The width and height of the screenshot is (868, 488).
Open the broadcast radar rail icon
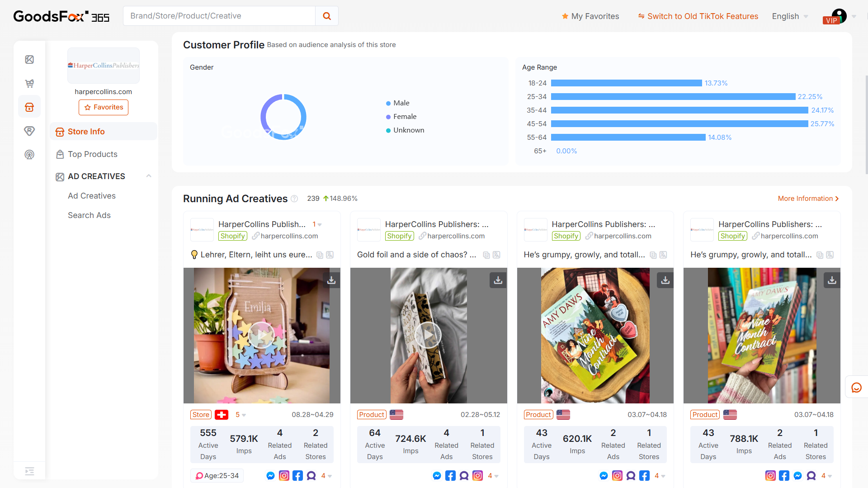pos(29,155)
